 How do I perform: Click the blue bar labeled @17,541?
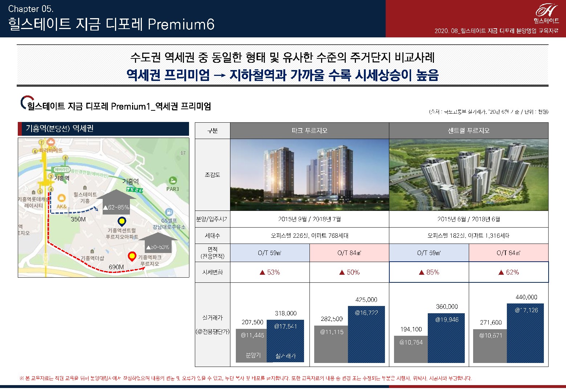click(x=286, y=341)
